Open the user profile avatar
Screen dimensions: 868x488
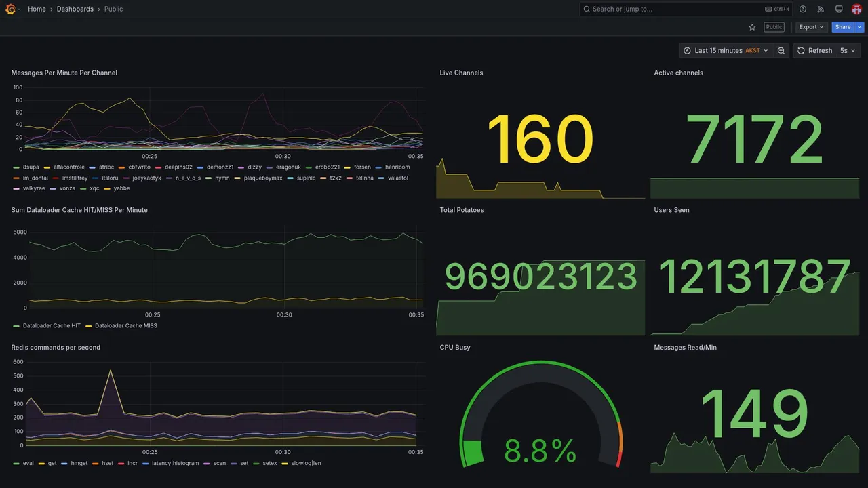point(856,9)
